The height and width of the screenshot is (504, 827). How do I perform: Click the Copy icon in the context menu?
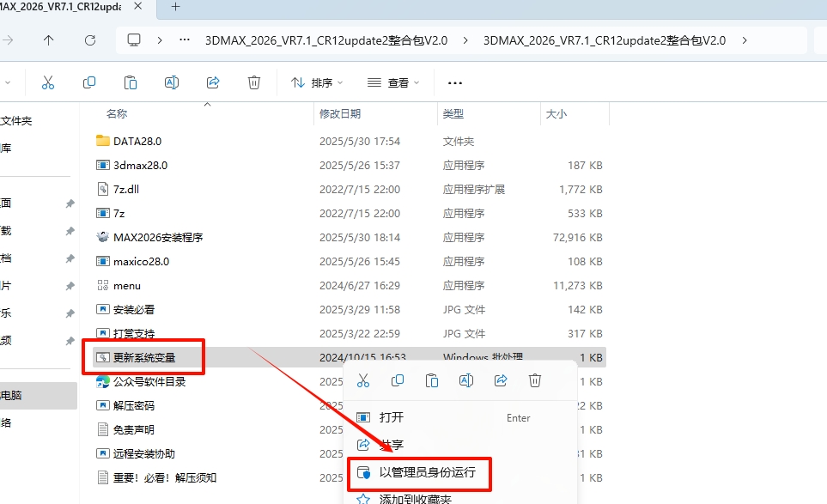398,380
